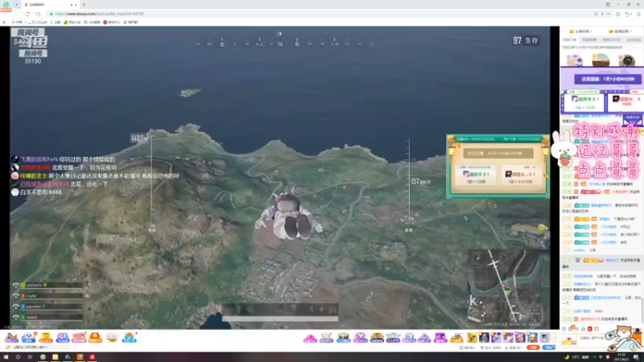Open the dropdown left of fish-ball balance
Image resolution: width=644 pixels, height=362 pixels.
pos(468,348)
